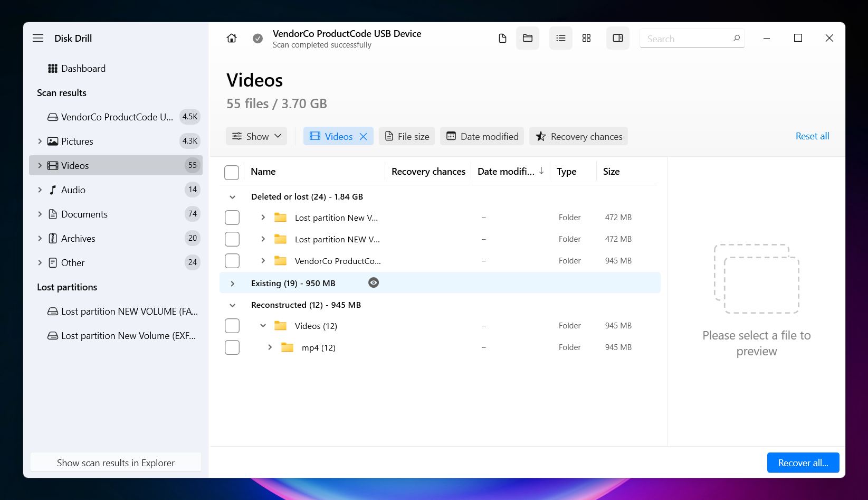Select Lost partition New Volume (EXF...
The image size is (868, 500).
click(116, 335)
